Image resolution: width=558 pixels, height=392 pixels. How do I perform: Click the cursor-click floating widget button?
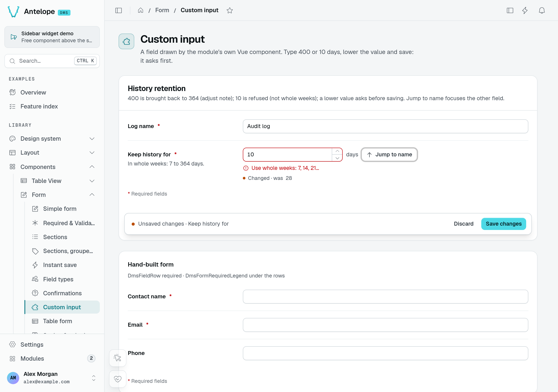click(118, 358)
